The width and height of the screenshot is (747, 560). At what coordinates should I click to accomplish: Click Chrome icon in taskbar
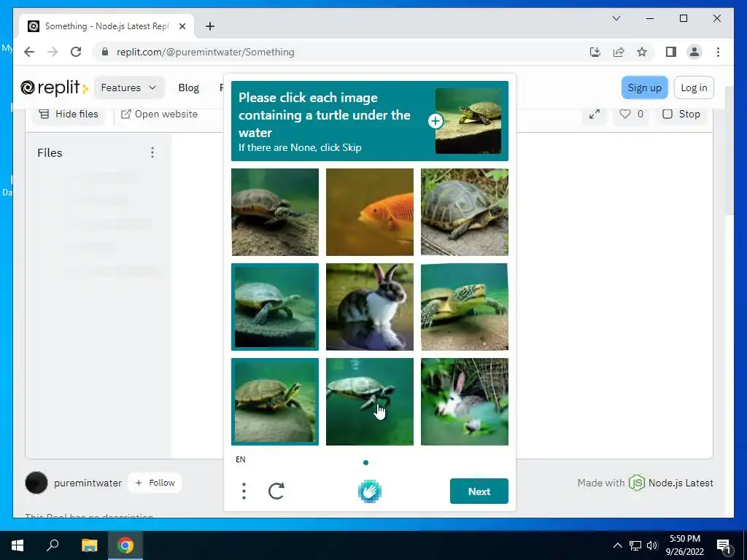(x=125, y=545)
